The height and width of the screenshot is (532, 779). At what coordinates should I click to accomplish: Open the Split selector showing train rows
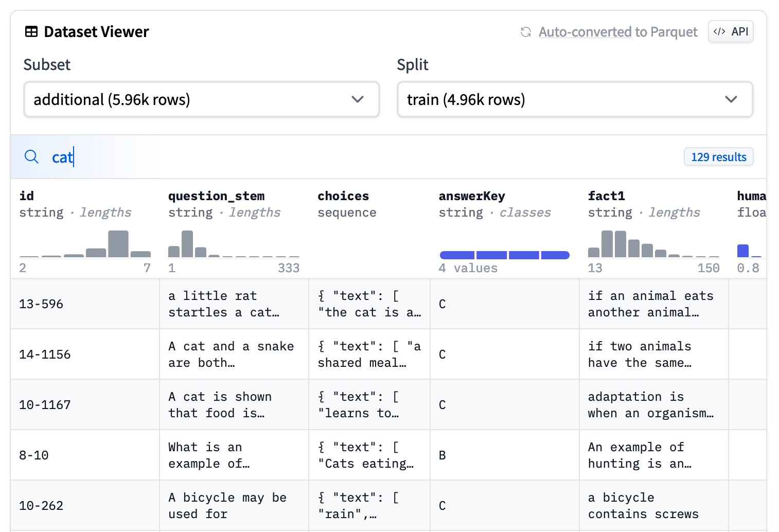[x=575, y=99]
